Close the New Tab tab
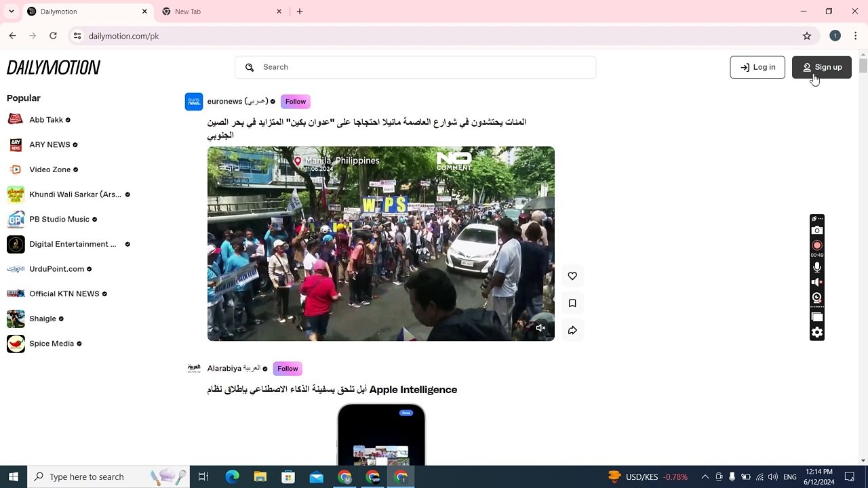The width and height of the screenshot is (868, 488). click(279, 12)
